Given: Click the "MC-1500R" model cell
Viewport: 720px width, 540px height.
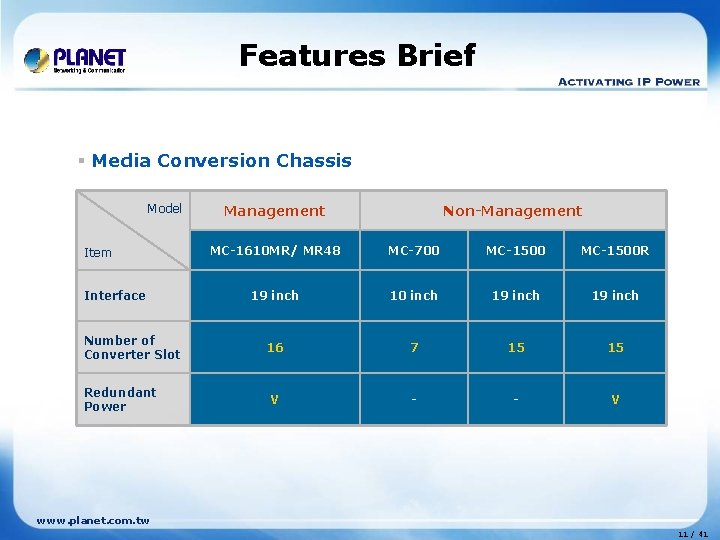Looking at the screenshot, I should tap(615, 250).
